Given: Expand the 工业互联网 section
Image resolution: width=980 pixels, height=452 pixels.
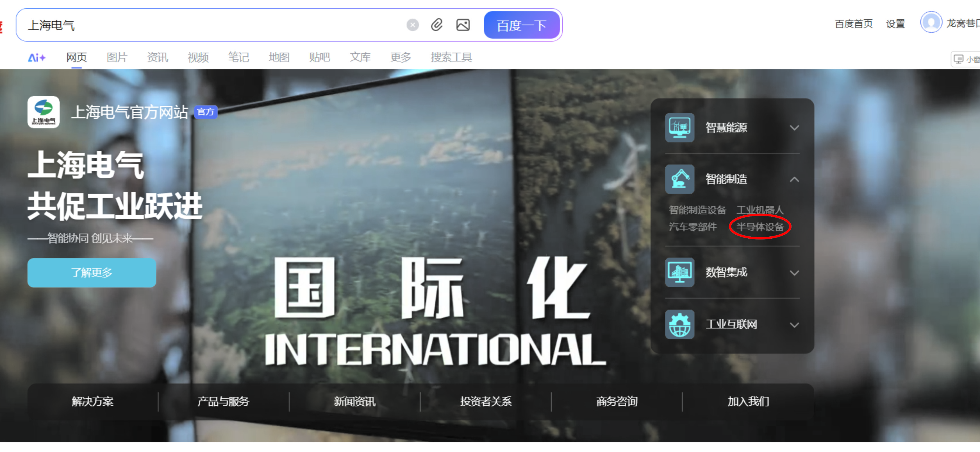Looking at the screenshot, I should 794,325.
